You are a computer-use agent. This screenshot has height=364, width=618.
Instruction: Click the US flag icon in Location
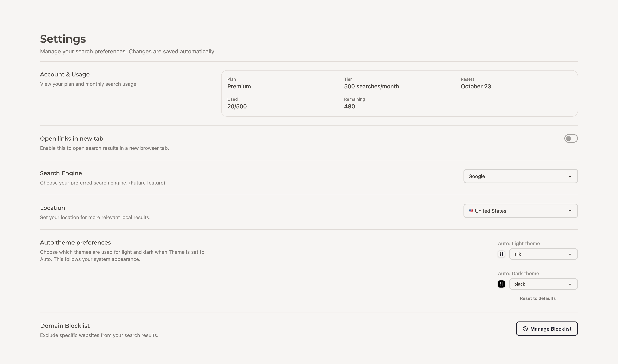471,211
